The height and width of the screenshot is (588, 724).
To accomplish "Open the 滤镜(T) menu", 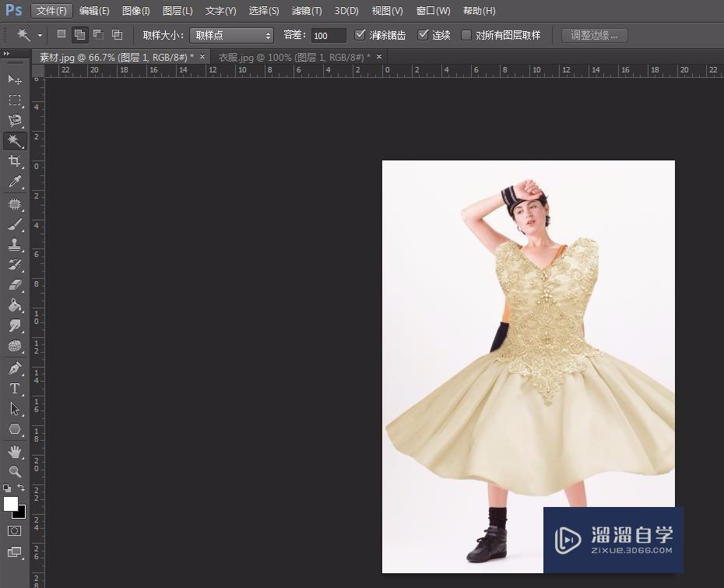I will 306,10.
